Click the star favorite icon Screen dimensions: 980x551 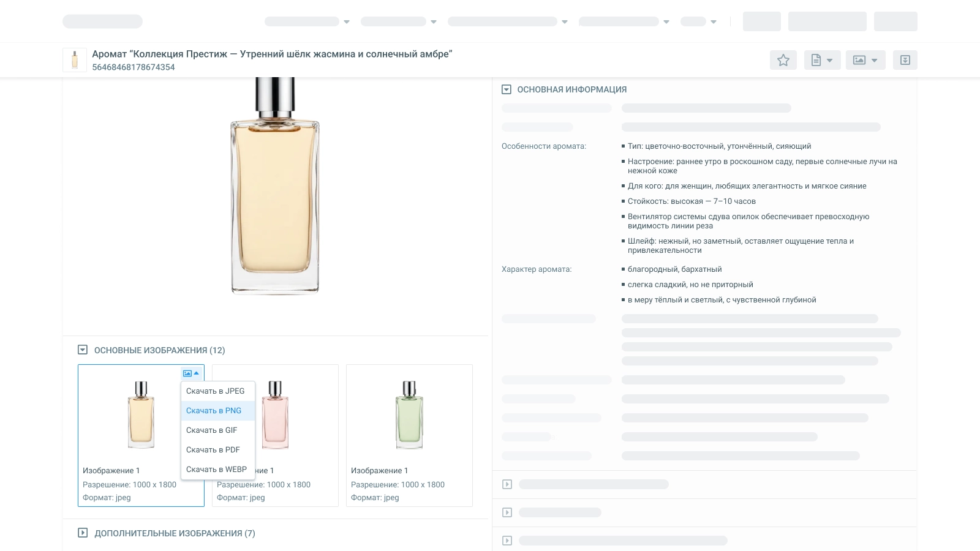[x=783, y=60]
